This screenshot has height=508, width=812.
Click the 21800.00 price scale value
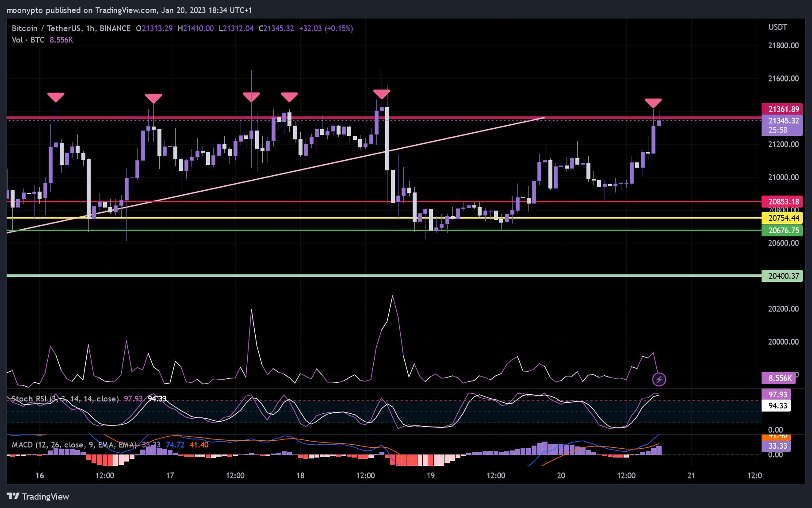(x=783, y=46)
